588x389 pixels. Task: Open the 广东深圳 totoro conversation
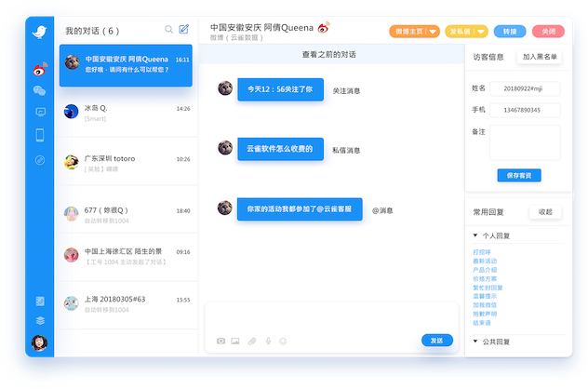(128, 163)
